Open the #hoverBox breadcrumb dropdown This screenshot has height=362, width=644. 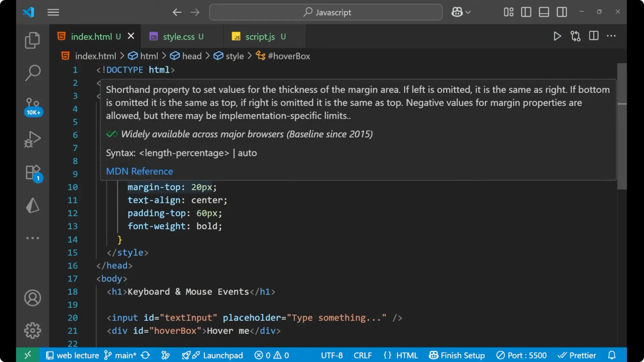click(x=289, y=56)
